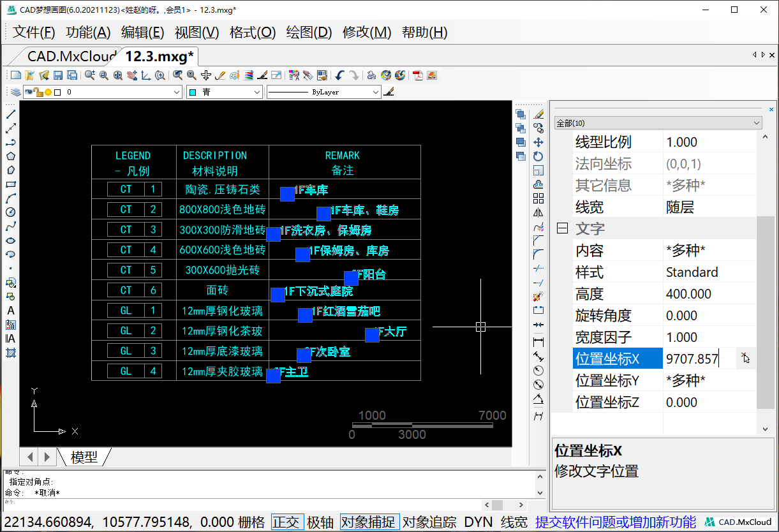Click the Pan hand icon
The width and height of the screenshot is (779, 532).
[132, 75]
